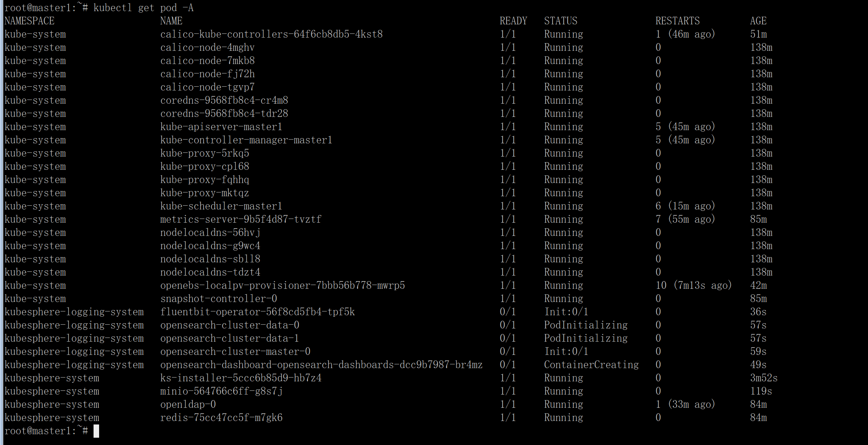868x445 pixels.
Task: Click fluentbit-operator-56f8cd5fb4-tpf5k pod name
Action: click(x=257, y=312)
